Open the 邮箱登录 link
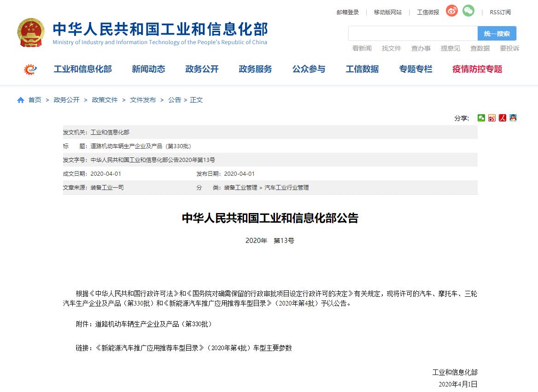This screenshot has width=538, height=392. coord(347,12)
